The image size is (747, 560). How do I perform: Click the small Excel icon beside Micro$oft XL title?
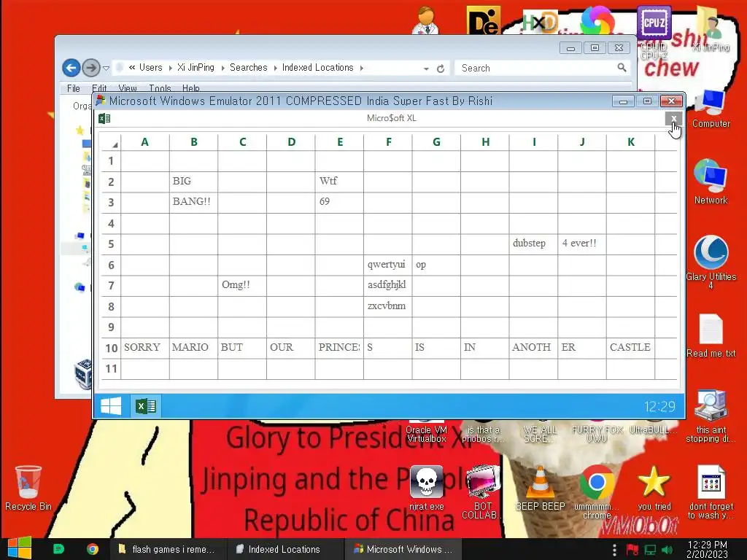105,118
